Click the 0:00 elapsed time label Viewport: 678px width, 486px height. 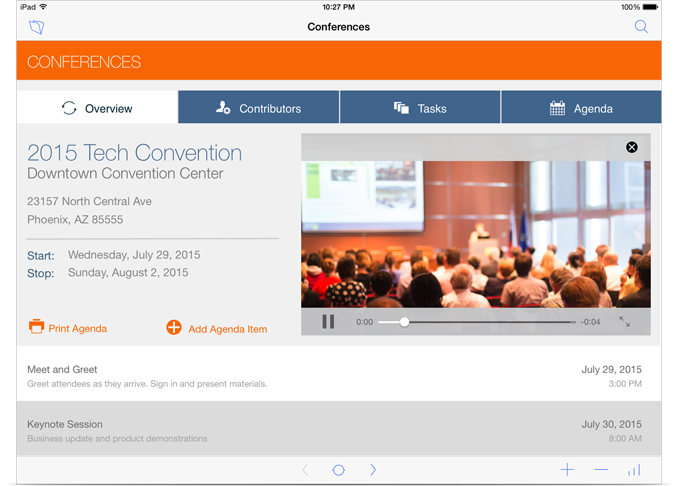365,322
